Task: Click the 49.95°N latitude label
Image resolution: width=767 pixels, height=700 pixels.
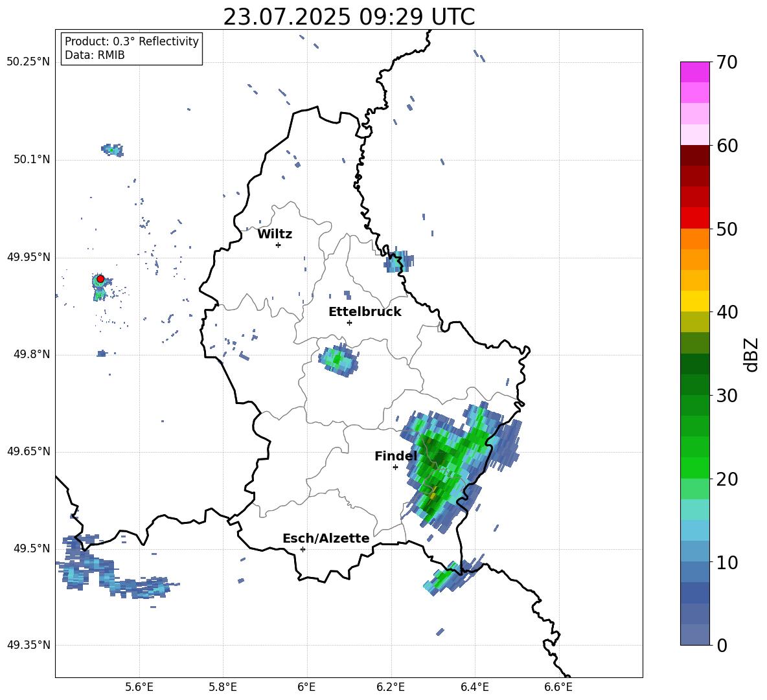Action: pos(29,256)
